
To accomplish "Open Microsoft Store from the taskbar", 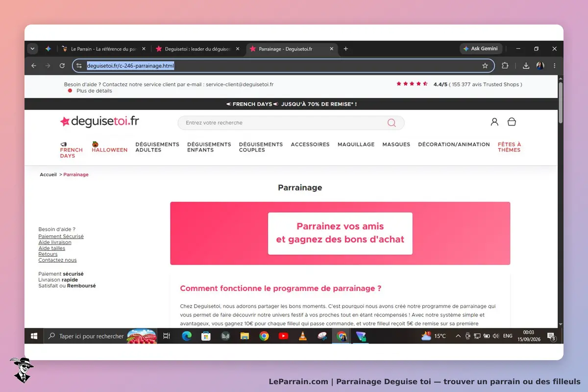I will coord(206,336).
